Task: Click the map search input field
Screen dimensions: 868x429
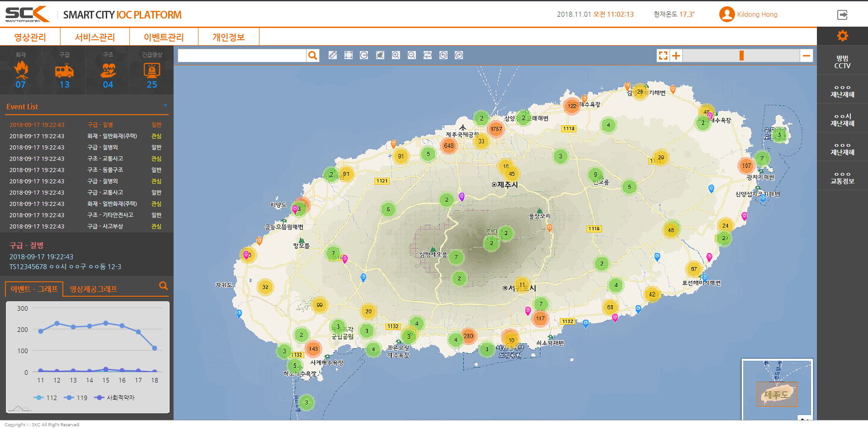Action: pos(242,56)
